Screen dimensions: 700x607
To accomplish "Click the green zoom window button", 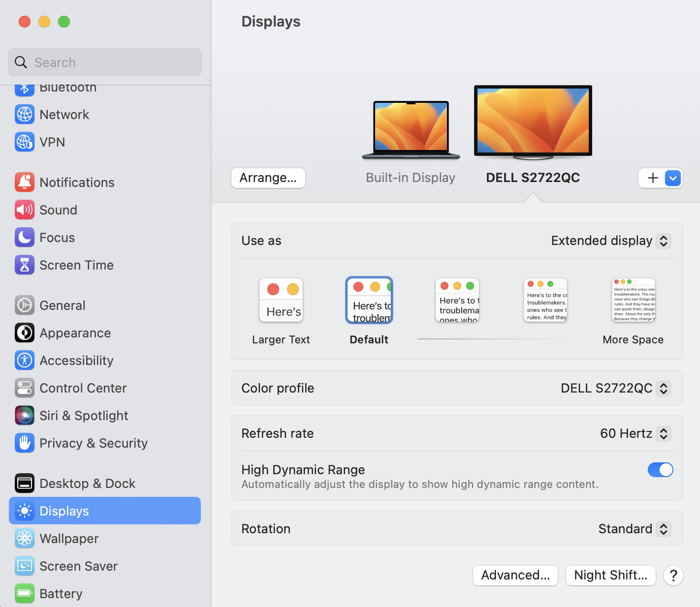I will (x=64, y=22).
